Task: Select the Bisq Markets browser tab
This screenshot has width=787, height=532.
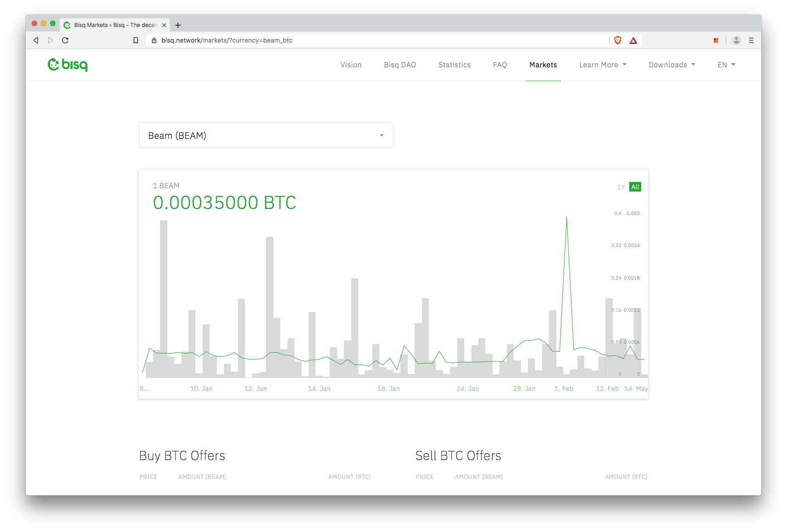Action: [115, 25]
